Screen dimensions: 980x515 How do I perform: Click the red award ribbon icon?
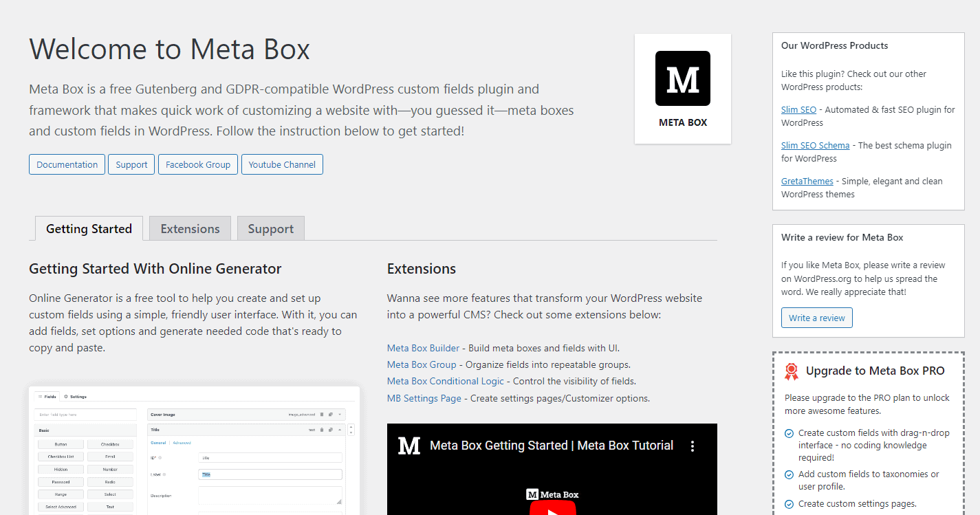point(792,371)
